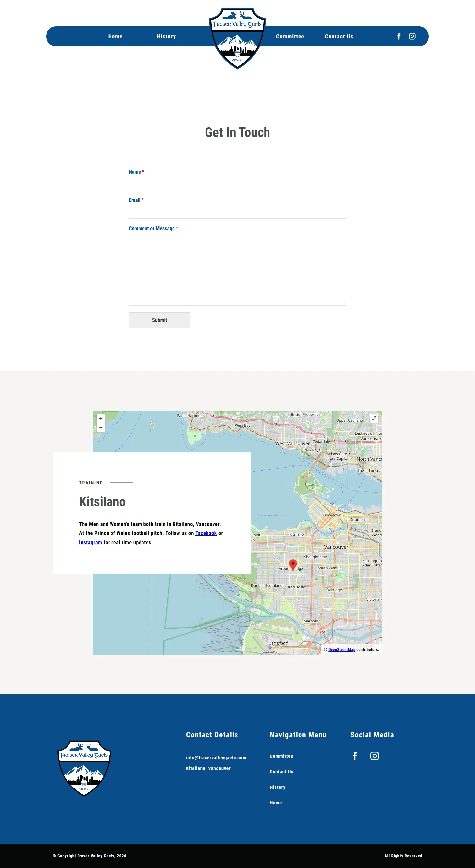Image resolution: width=475 pixels, height=868 pixels.
Task: Open the OpenStreetMap attribution link
Action: pos(342,650)
